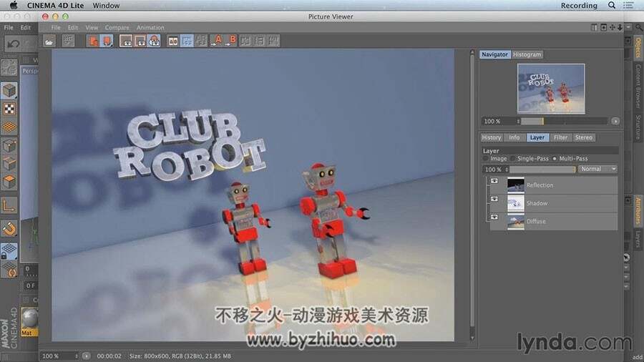
Task: Open the Picture Viewer View menu
Action: point(92,27)
